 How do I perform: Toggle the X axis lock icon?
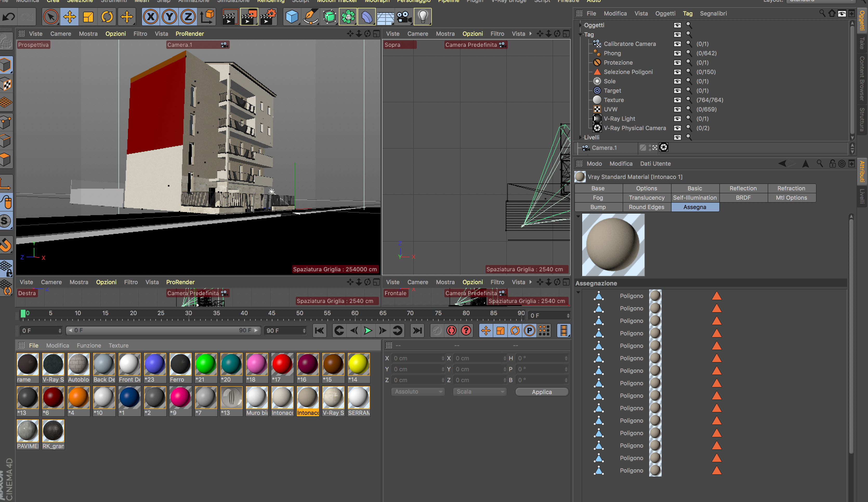coord(150,17)
